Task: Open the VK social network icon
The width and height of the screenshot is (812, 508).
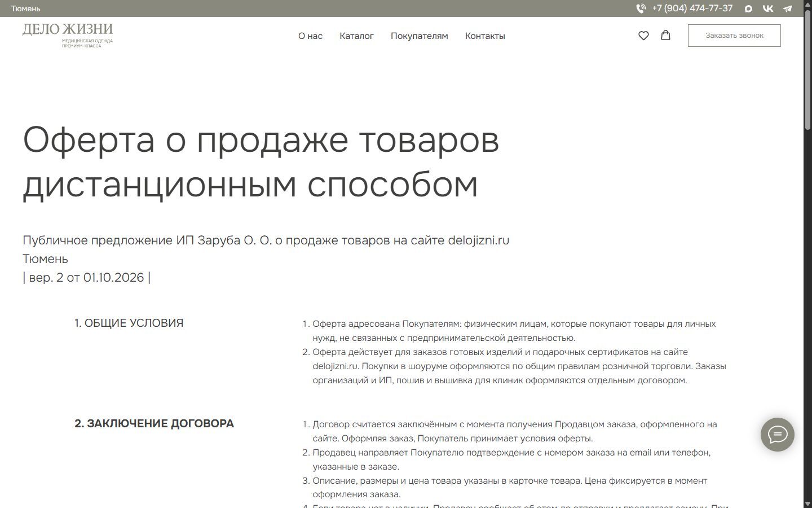Action: (x=767, y=8)
